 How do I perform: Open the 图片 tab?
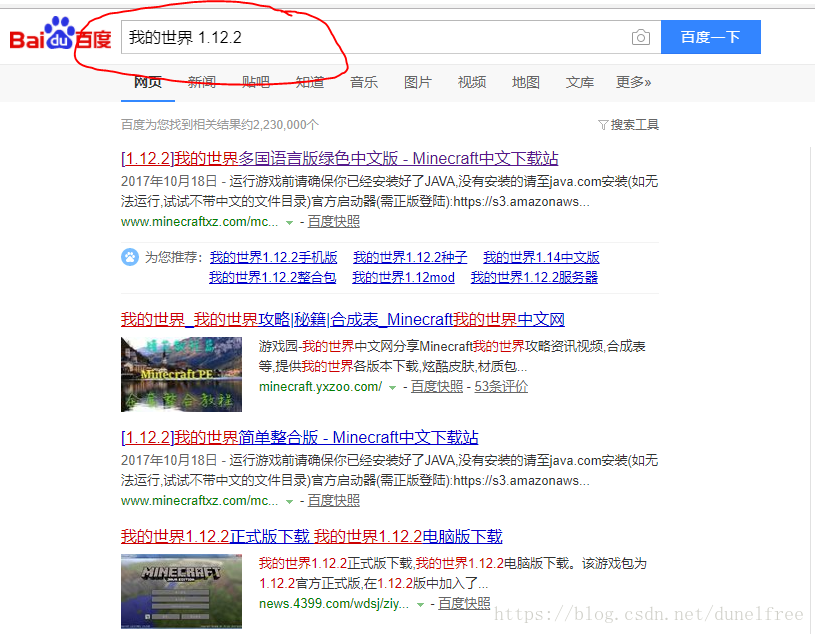coord(418,82)
